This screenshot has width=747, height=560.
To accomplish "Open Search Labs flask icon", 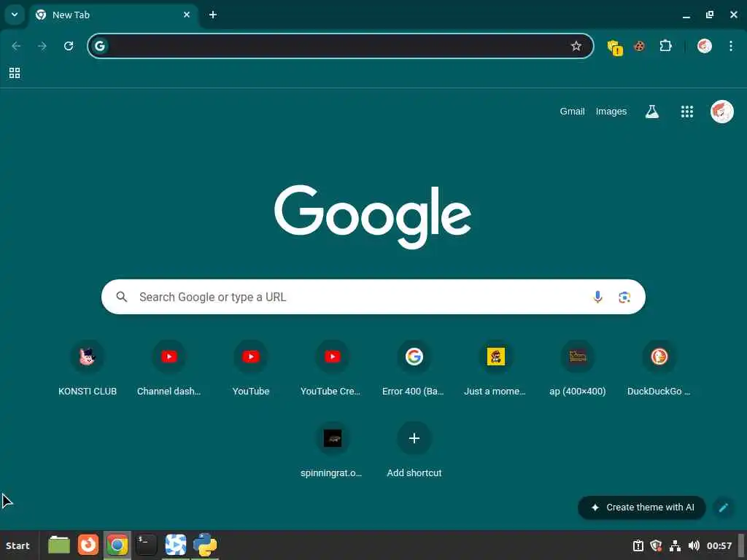I will pyautogui.click(x=651, y=112).
